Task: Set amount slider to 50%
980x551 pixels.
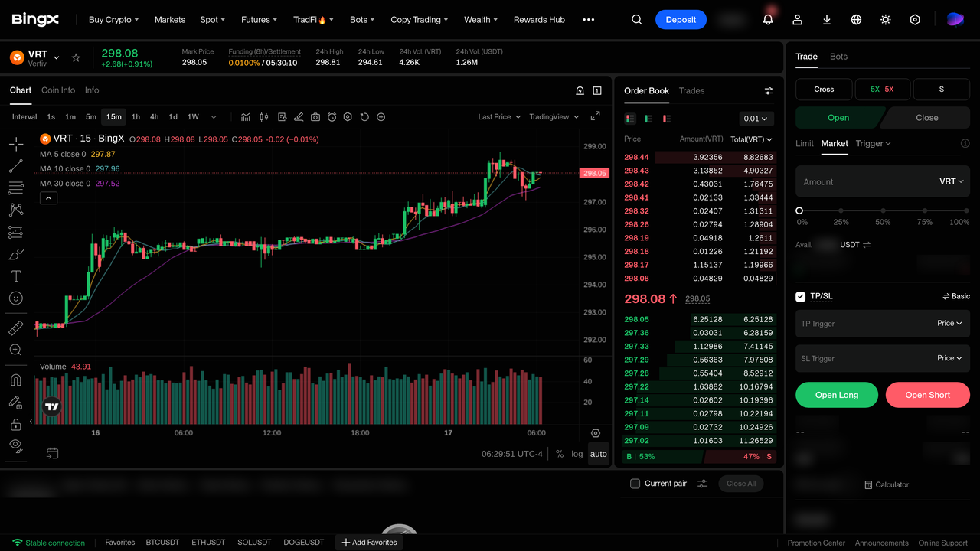Action: point(883,210)
